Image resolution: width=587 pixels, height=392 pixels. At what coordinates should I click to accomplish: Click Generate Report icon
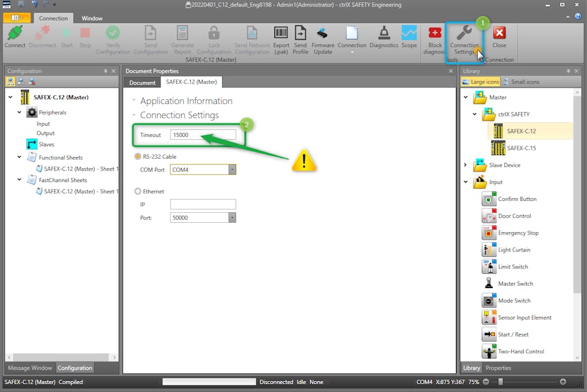pyautogui.click(x=182, y=33)
